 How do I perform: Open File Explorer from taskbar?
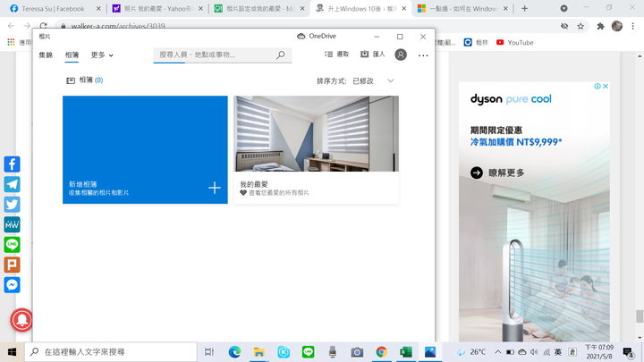pyautogui.click(x=258, y=352)
